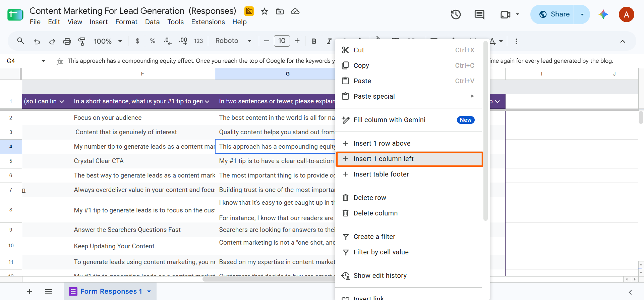Increase decimal places icon
Viewport: 644px width, 300px height.
click(183, 41)
